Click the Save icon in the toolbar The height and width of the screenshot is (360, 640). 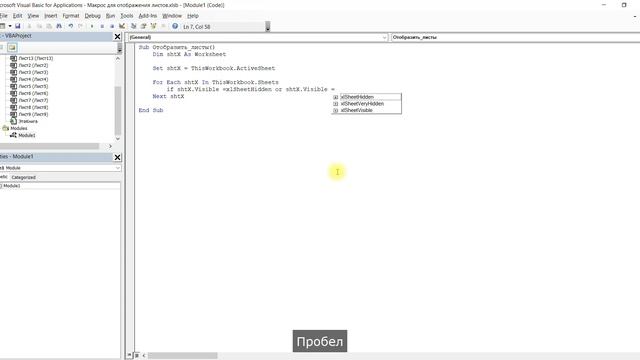[18, 26]
